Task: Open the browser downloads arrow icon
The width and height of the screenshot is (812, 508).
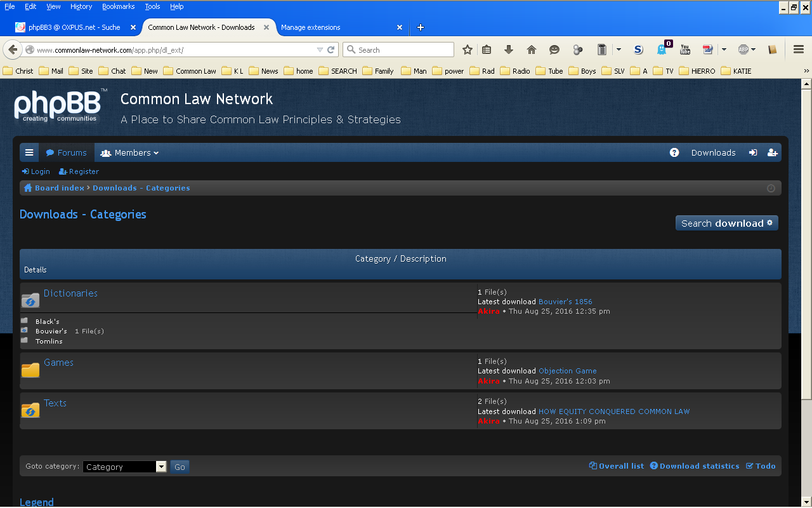Action: (509, 50)
